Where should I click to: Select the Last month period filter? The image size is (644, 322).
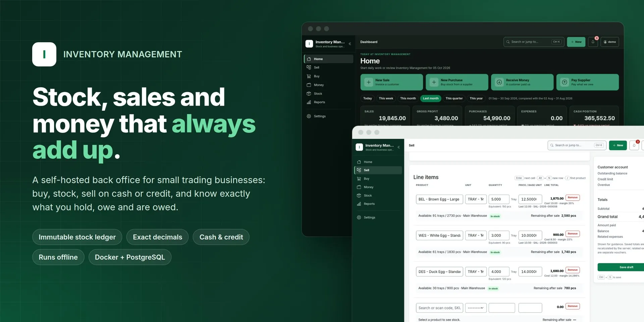[431, 98]
